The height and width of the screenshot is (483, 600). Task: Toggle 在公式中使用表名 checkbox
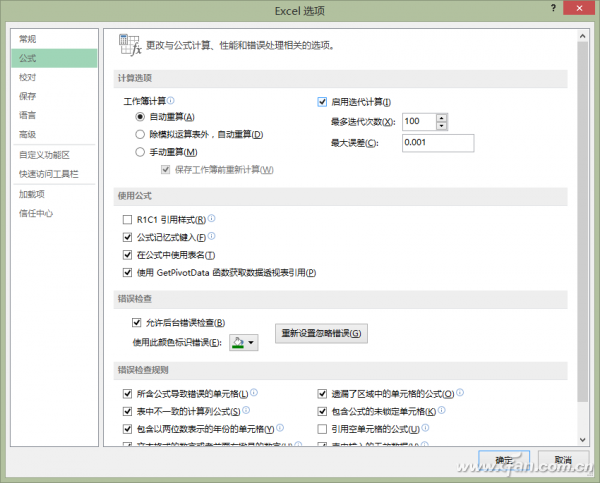pyautogui.click(x=127, y=255)
